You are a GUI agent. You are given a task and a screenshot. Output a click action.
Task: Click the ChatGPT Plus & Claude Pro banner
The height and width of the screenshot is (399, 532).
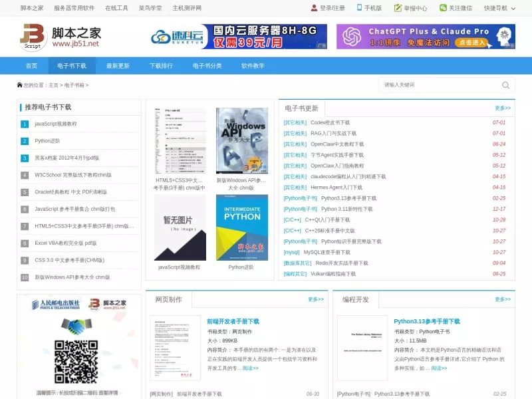(426, 37)
